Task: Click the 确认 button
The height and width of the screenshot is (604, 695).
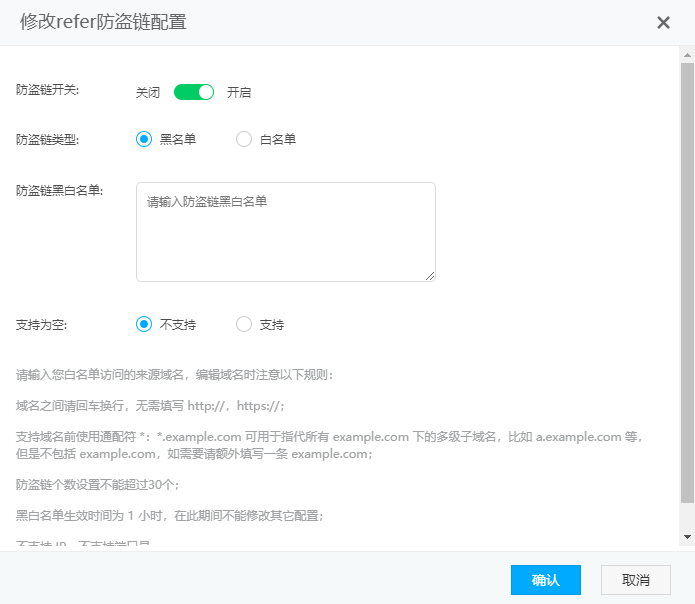Action: point(545,580)
